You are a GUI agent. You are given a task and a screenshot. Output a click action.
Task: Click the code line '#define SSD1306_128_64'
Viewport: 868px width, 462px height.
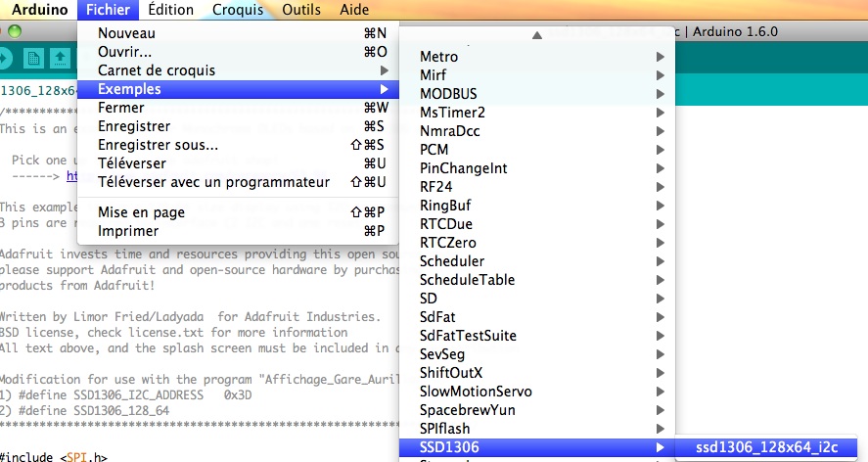coord(85,411)
